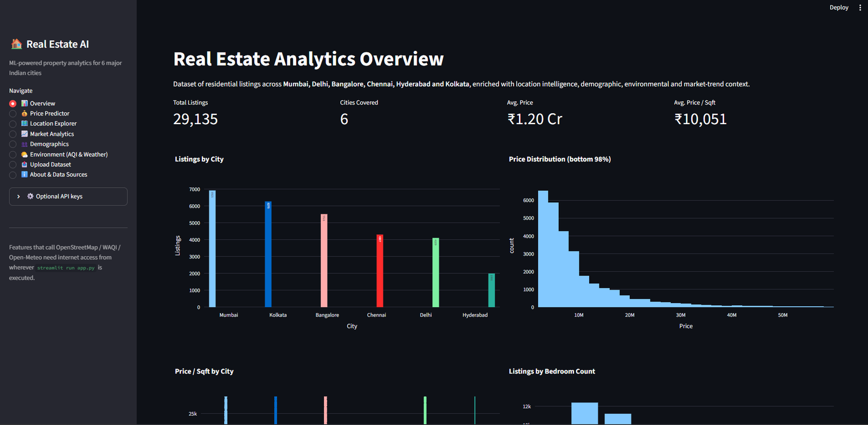Click the Mumbai bar in Listings by City
Screen dimensions: 868x425
tap(212, 249)
